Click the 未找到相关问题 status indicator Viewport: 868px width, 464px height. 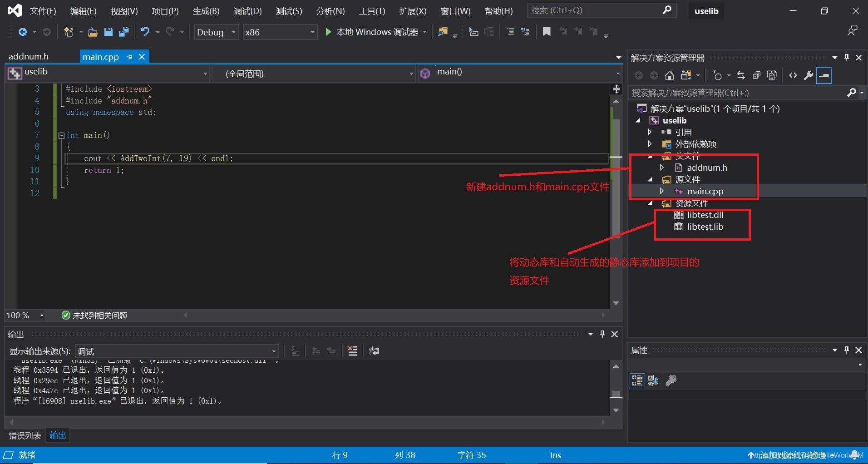[x=94, y=316]
